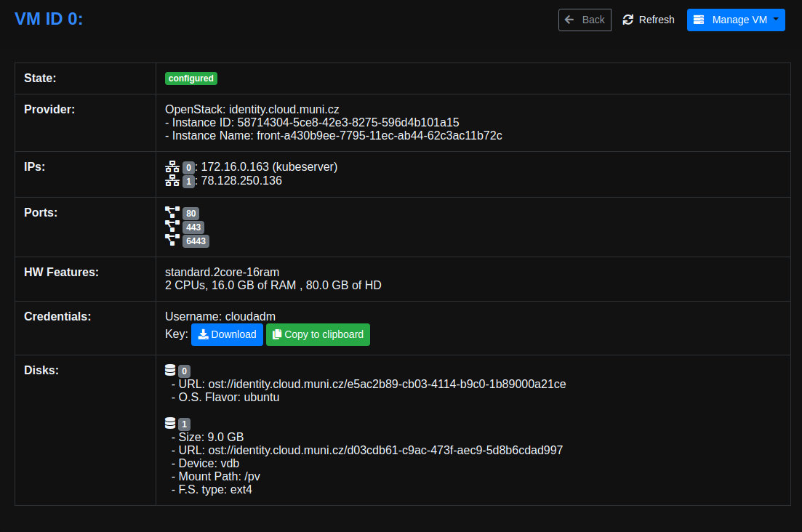Click the State: row label

(x=40, y=78)
